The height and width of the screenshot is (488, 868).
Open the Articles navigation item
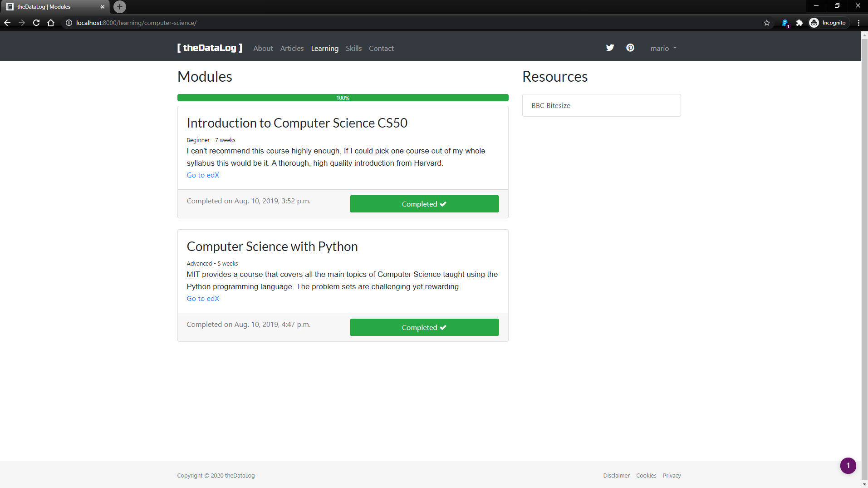click(292, 48)
